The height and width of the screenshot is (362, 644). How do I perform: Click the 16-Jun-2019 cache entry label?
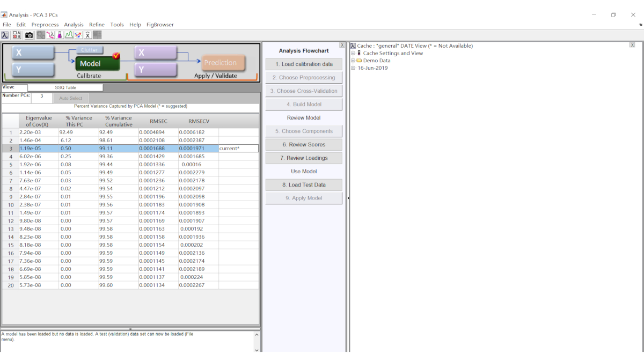click(x=372, y=68)
